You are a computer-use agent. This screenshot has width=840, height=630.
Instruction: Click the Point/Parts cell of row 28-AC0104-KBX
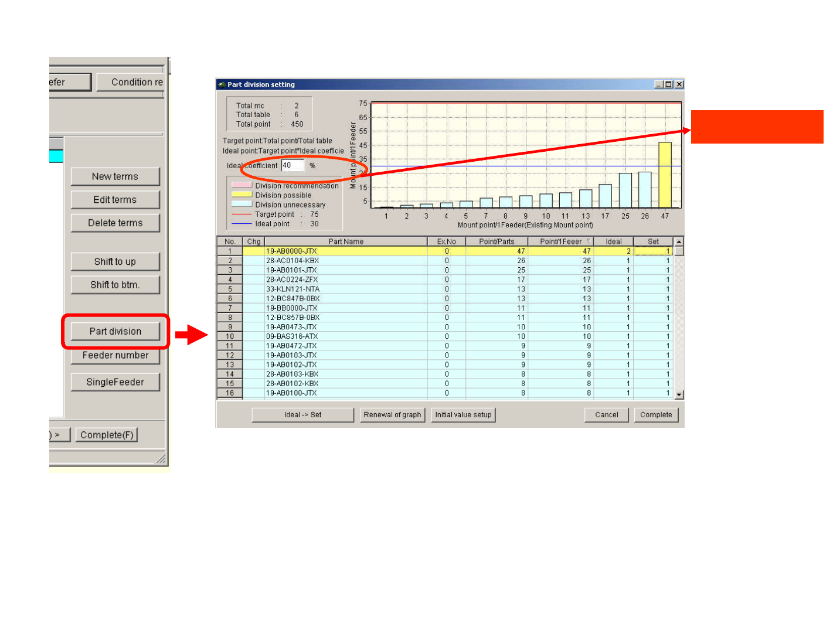496,261
